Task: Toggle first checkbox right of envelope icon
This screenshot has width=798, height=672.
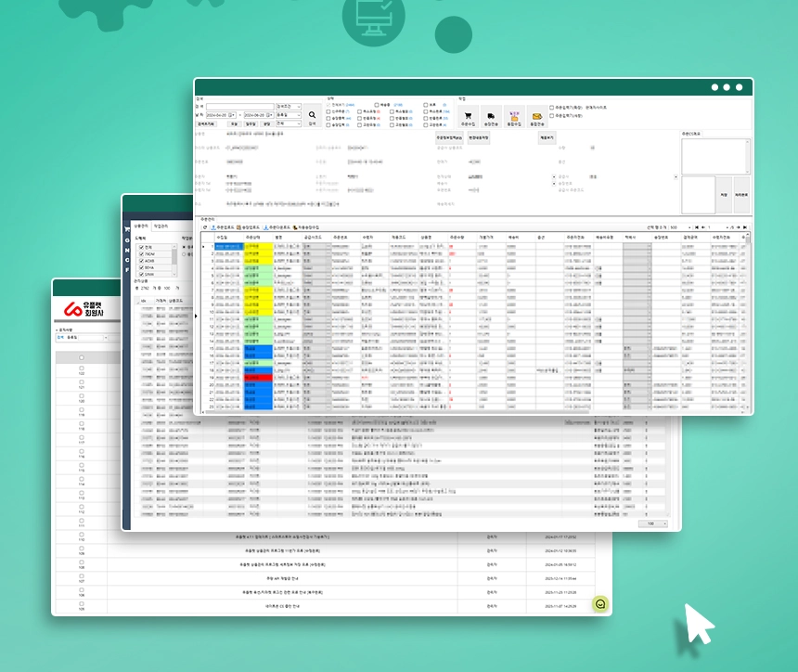Action: [x=552, y=108]
